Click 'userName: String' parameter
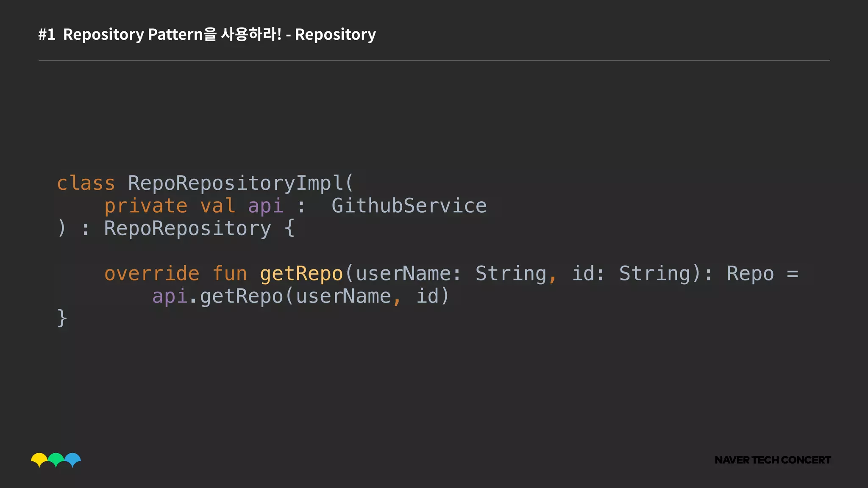 [451, 274]
